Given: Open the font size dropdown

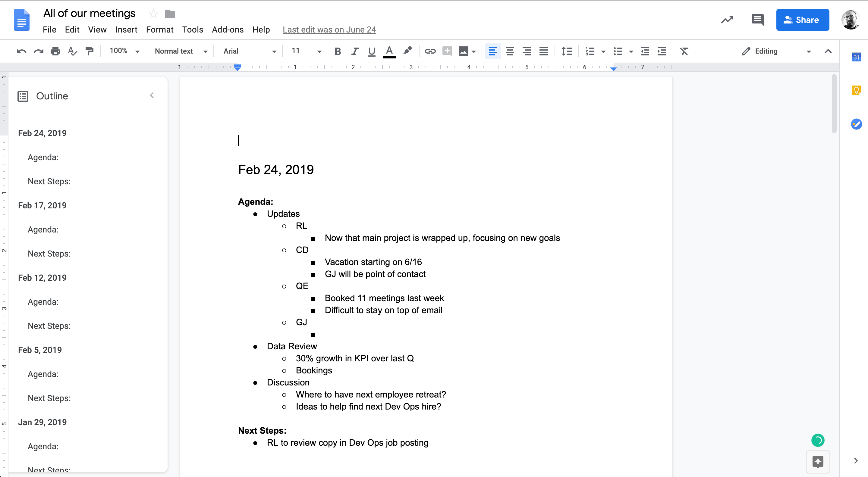Looking at the screenshot, I should [x=317, y=51].
